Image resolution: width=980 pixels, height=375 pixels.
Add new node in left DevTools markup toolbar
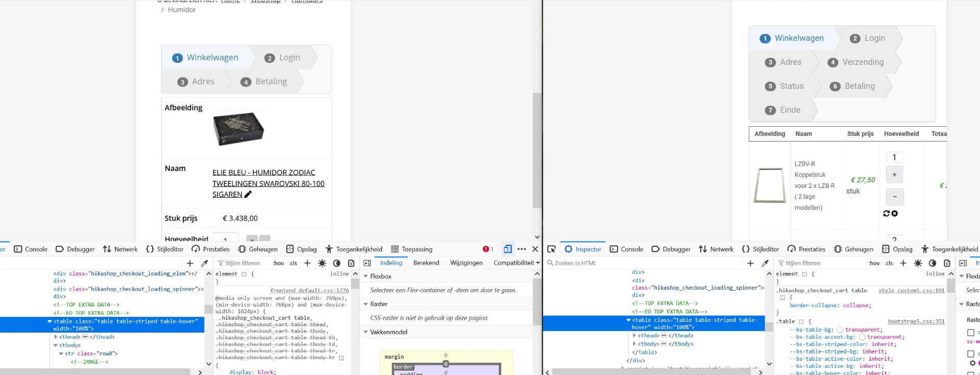point(190,263)
